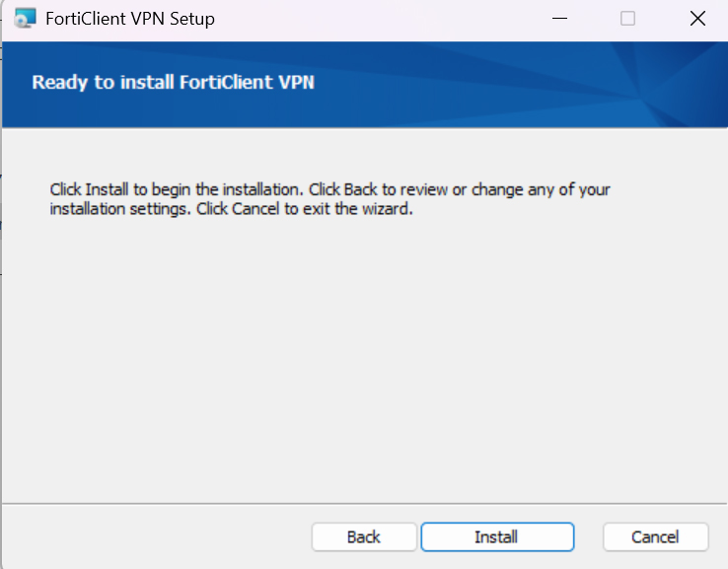
Task: Click the "Ready to install FortiClient VPN" heading
Action: (x=173, y=82)
